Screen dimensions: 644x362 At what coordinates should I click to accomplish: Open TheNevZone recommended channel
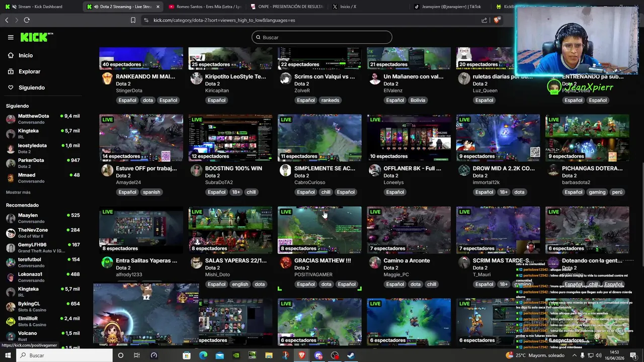click(x=43, y=233)
